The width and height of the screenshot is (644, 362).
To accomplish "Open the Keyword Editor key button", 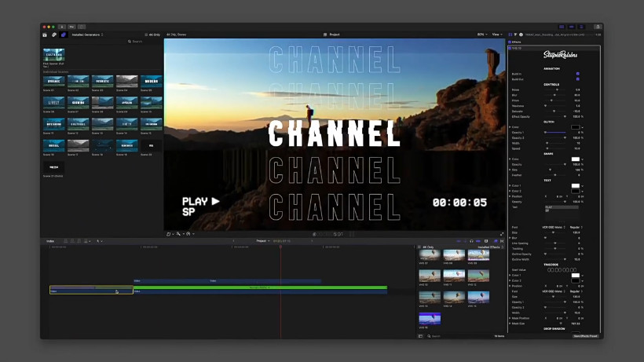I will (x=72, y=27).
